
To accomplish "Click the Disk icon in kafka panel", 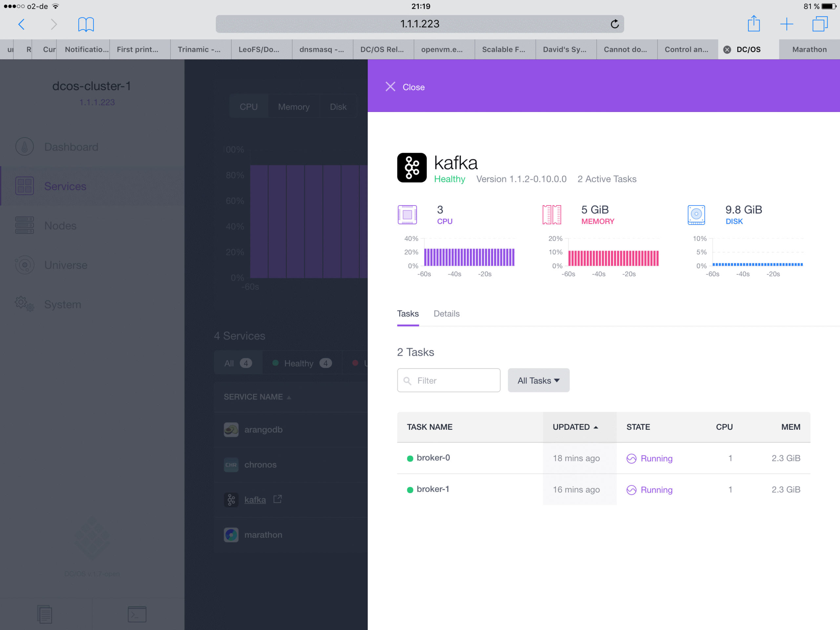I will pyautogui.click(x=696, y=215).
